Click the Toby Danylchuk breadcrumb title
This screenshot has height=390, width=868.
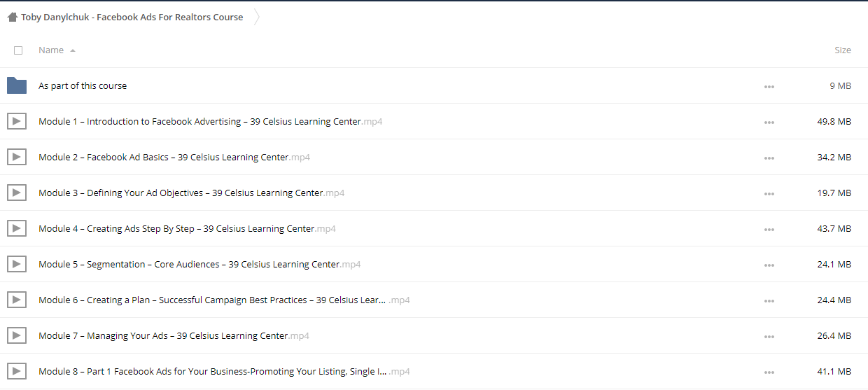pos(132,18)
